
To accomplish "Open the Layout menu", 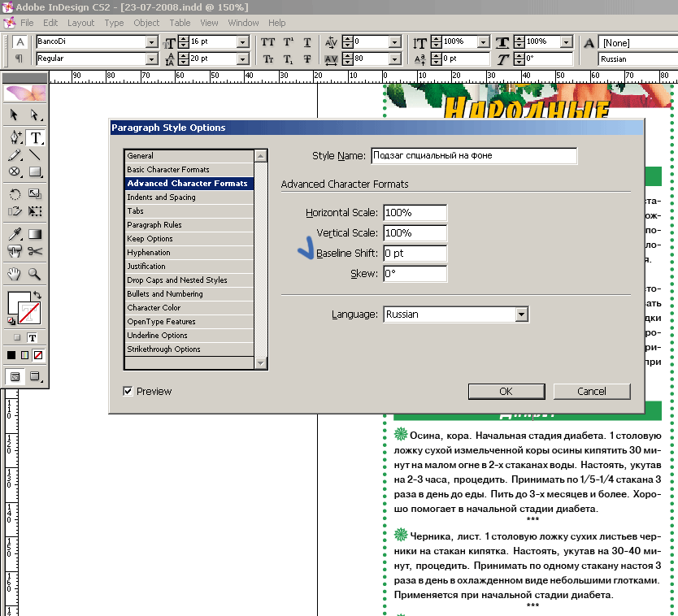I will [80, 23].
